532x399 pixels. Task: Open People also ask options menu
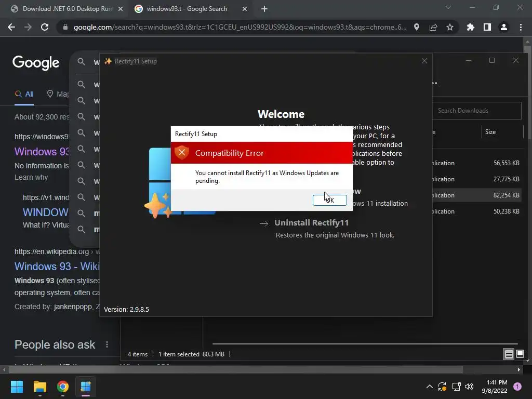point(107,344)
